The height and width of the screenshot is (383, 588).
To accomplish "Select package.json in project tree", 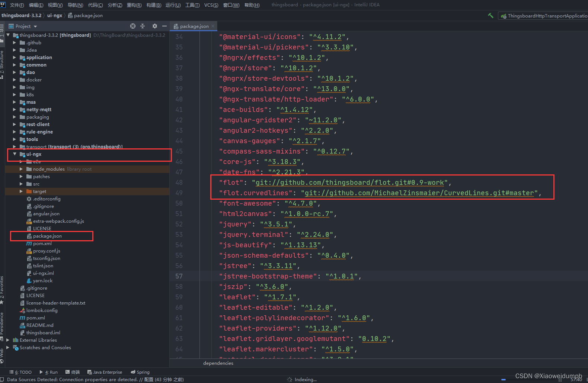I will point(47,236).
